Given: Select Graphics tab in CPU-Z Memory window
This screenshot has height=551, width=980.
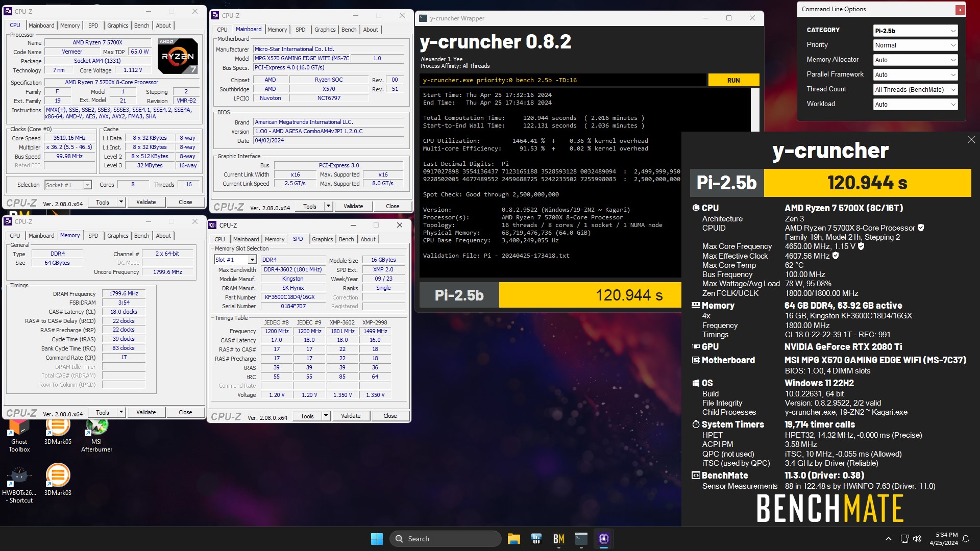Looking at the screenshot, I should [118, 236].
